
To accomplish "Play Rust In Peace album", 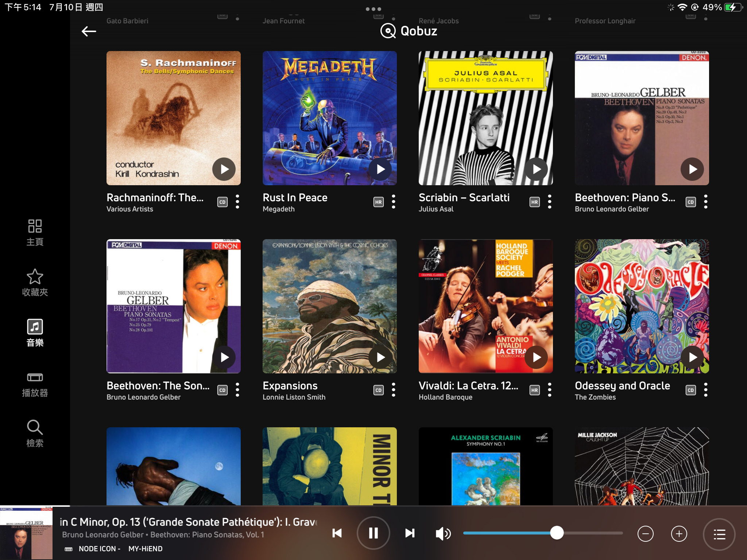I will coord(380,169).
